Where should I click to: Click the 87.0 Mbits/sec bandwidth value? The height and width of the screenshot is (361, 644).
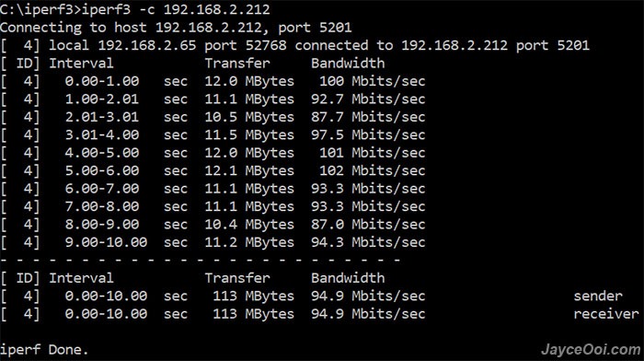point(368,224)
